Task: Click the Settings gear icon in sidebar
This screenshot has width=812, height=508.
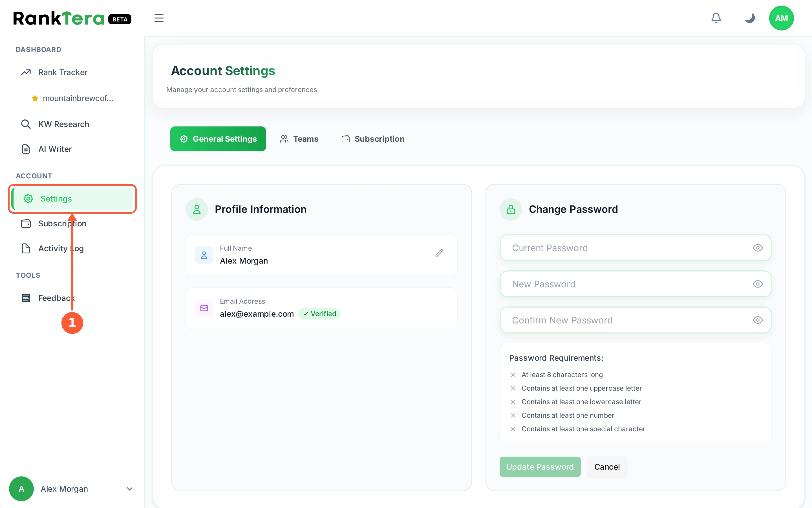Action: pos(28,199)
